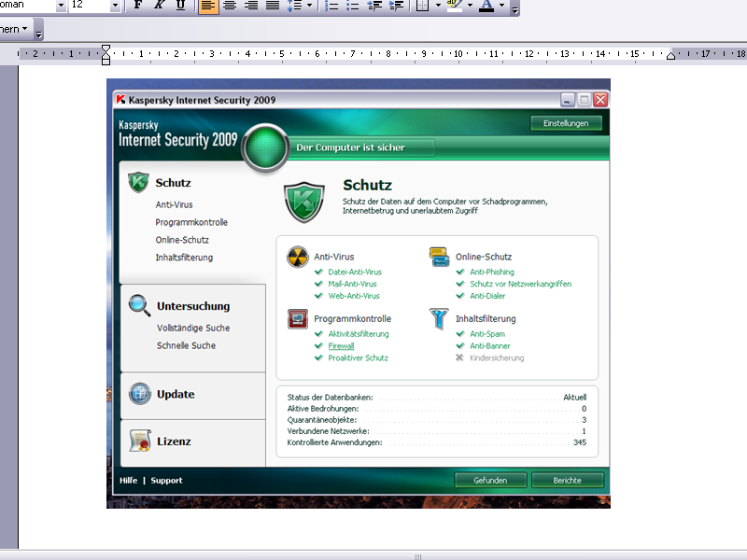The image size is (747, 560).
Task: Toggle bold formatting (F button)
Action: (138, 6)
